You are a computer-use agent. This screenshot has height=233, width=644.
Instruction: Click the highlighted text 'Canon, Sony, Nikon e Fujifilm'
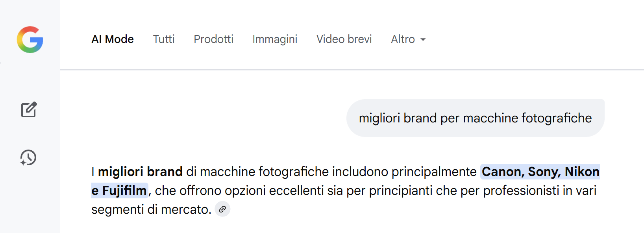[540, 172]
